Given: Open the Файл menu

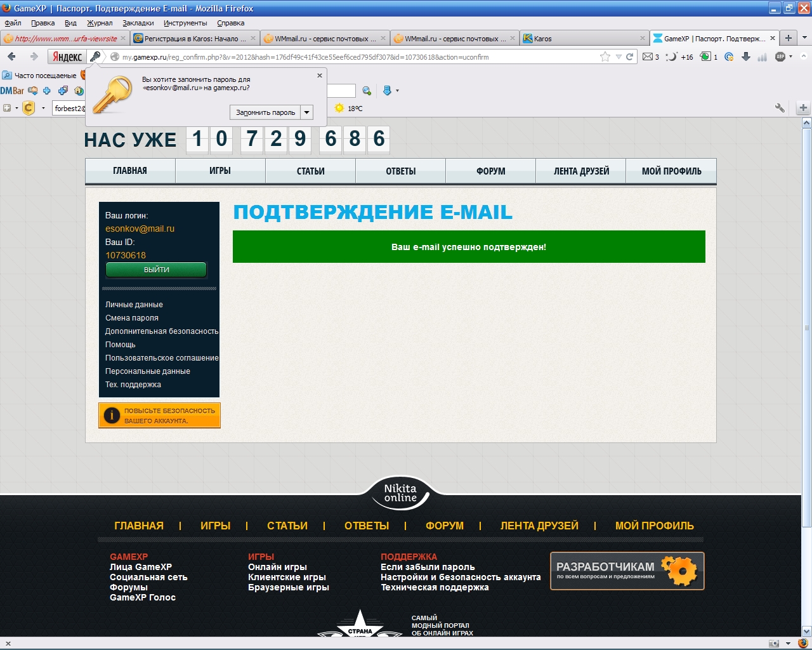Looking at the screenshot, I should coord(13,23).
